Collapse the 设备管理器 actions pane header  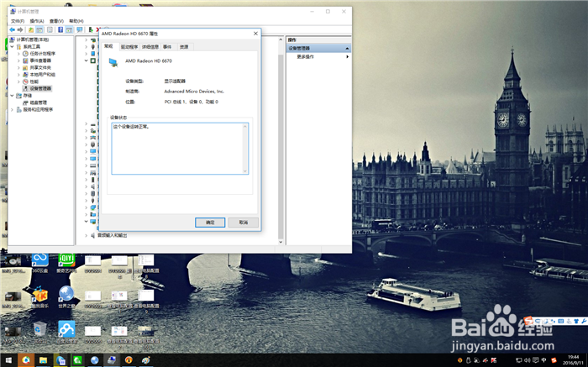click(x=347, y=49)
